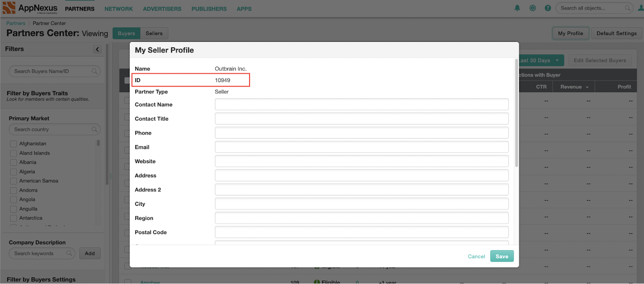Click the circular status icon beside the bell
Screen dimensions: 644x284
[x=533, y=8]
